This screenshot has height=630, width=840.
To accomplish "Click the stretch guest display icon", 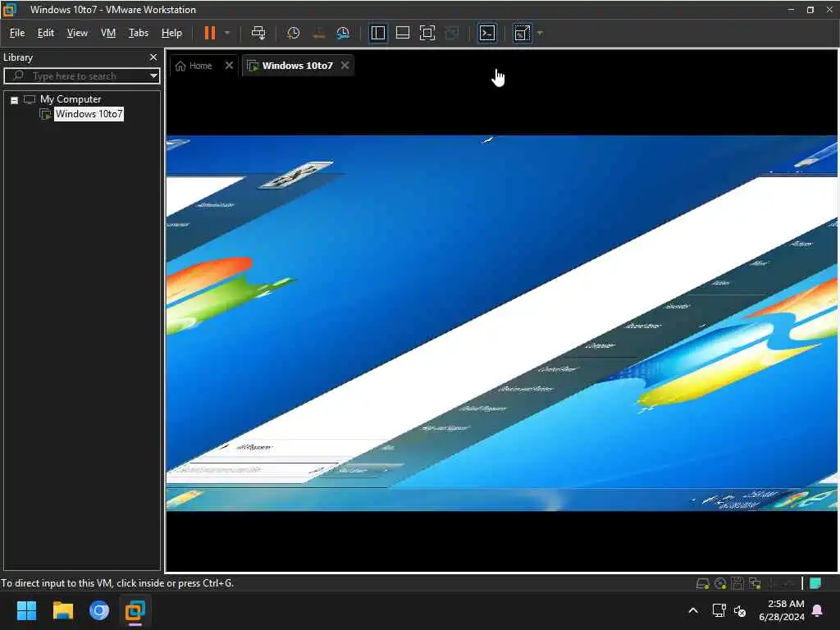I will point(523,33).
